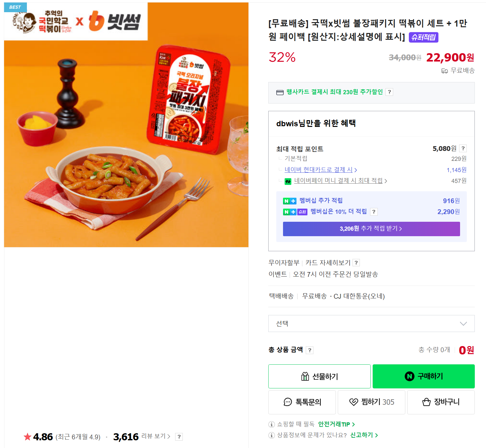
Task: Click the Naver Pay N icon on 구매하기
Action: tap(409, 376)
